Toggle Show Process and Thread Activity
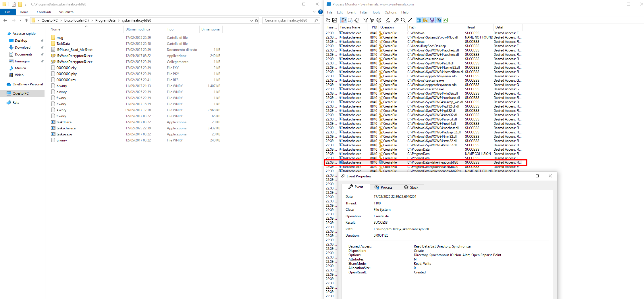 [439, 20]
